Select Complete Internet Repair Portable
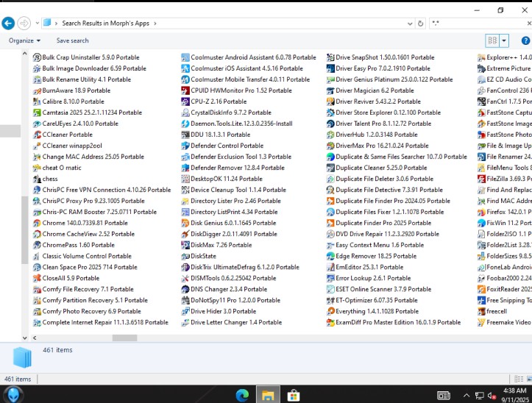The width and height of the screenshot is (532, 403). (x=100, y=322)
